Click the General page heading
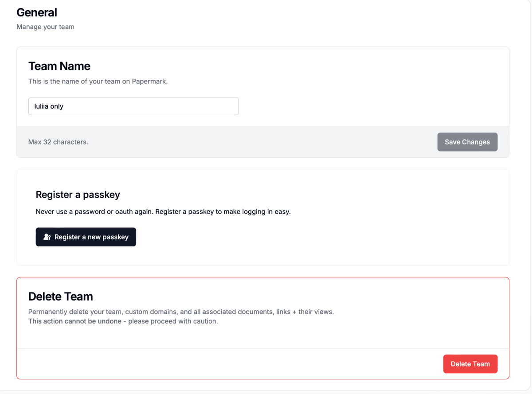532x394 pixels. click(37, 12)
